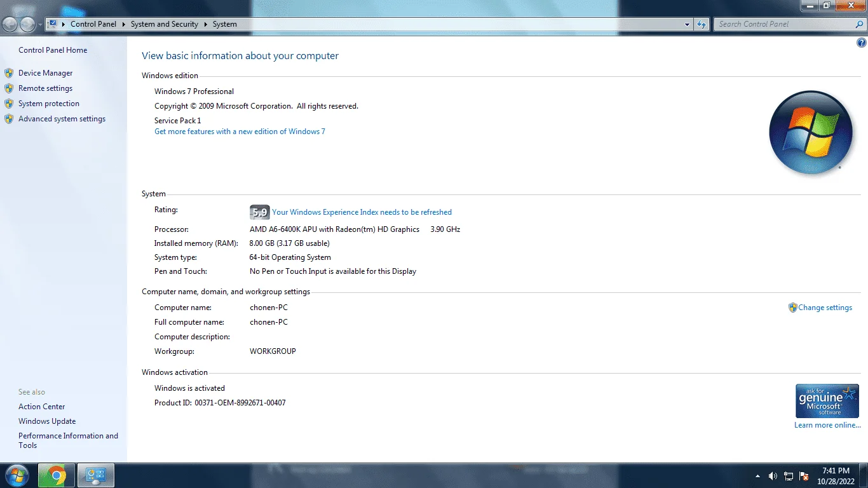Open Control Panel Home
Image resolution: width=868 pixels, height=488 pixels.
coord(53,50)
